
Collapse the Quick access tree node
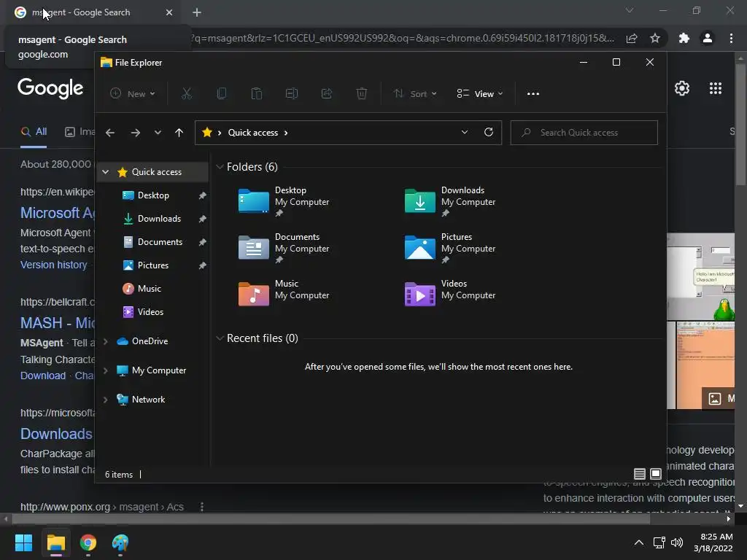point(106,172)
